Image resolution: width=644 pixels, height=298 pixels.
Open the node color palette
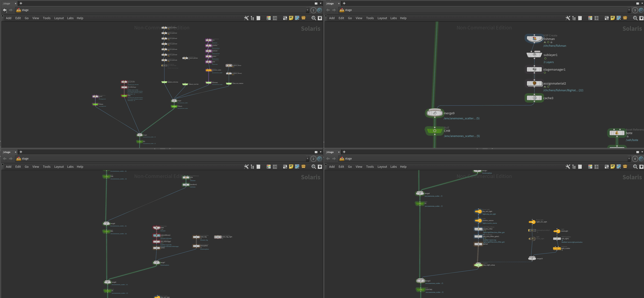(x=269, y=18)
